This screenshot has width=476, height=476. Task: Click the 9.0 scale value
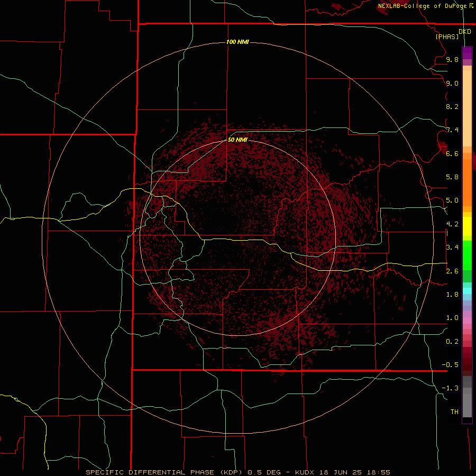452,83
